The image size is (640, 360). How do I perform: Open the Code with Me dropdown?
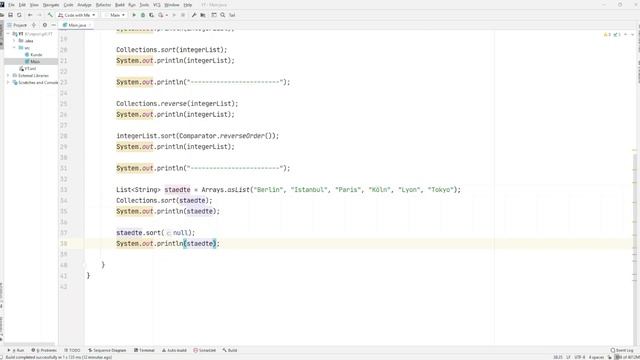pyautogui.click(x=77, y=15)
